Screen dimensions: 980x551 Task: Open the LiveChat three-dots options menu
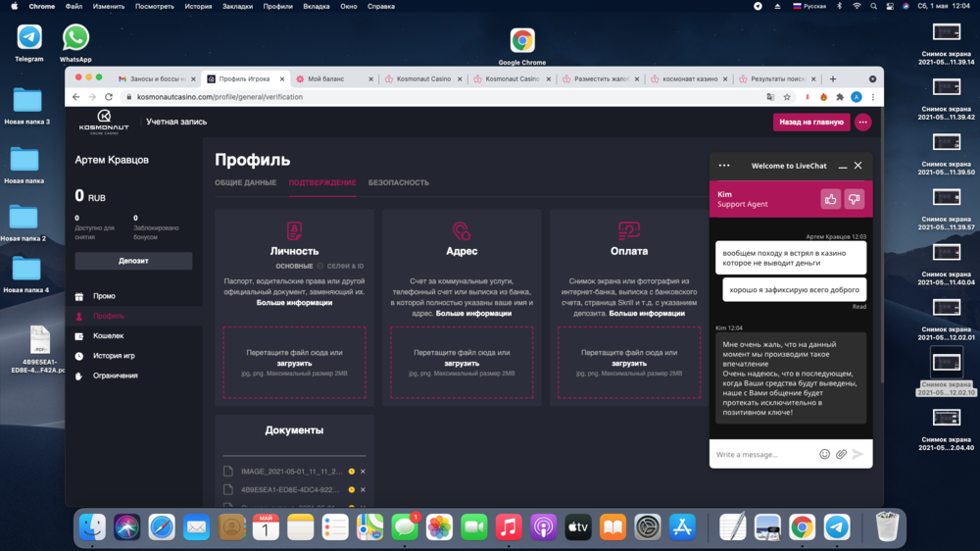[724, 166]
